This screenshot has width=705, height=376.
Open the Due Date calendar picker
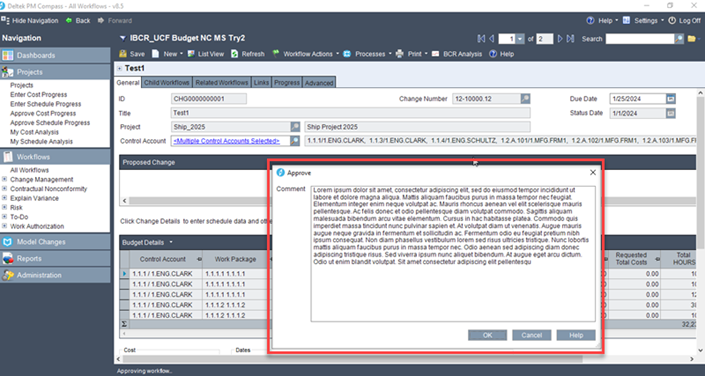click(x=671, y=99)
